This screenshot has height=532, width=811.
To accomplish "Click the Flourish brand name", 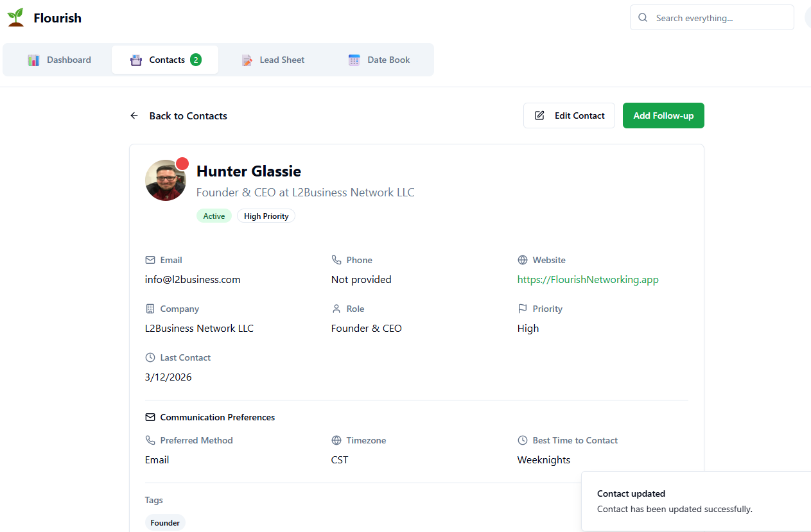I will [x=58, y=18].
